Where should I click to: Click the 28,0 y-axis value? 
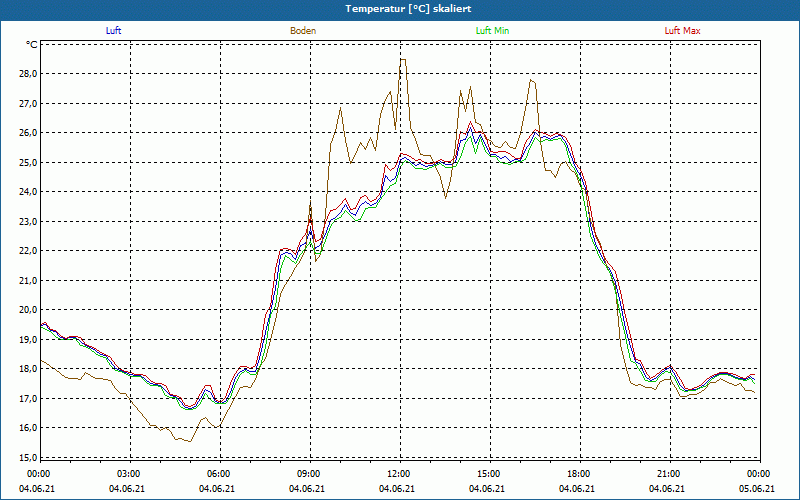[x=29, y=74]
